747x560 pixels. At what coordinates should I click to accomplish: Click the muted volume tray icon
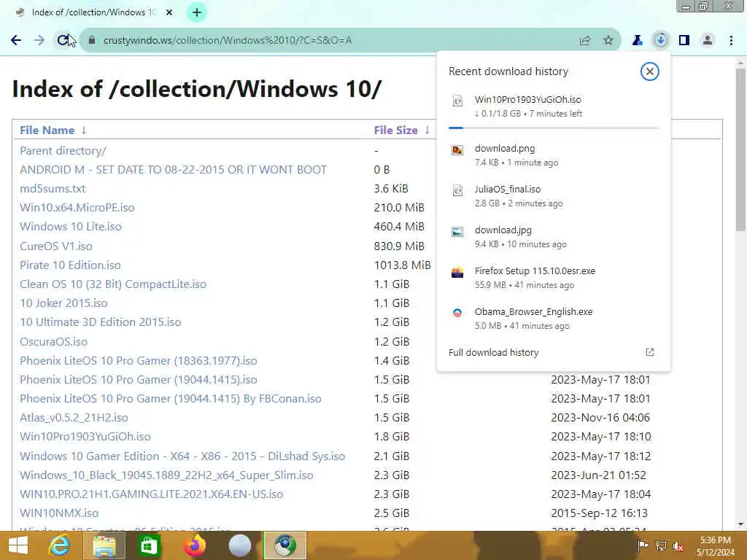pyautogui.click(x=678, y=546)
